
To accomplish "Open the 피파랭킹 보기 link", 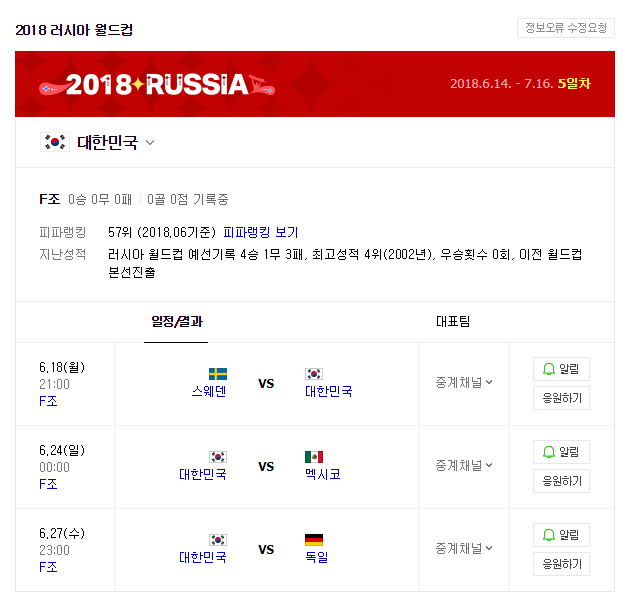I will point(260,232).
